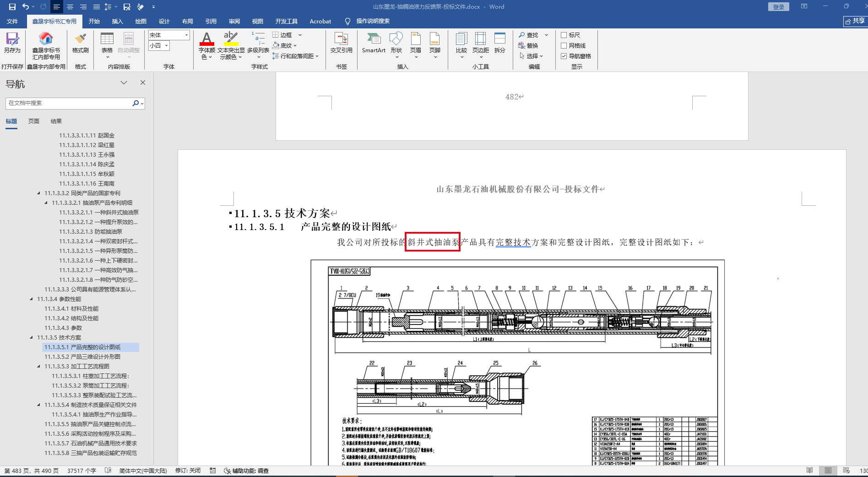Open the 文件 File menu
Screen dimensions: 868x477
point(12,21)
